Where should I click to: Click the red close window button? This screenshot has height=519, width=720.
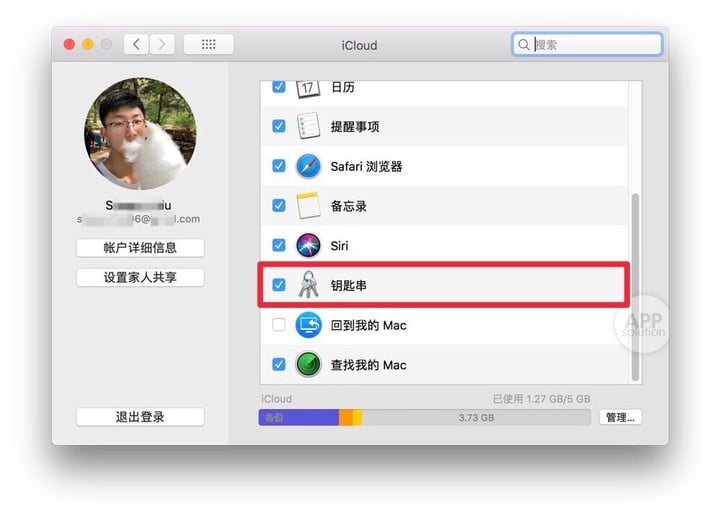point(69,45)
